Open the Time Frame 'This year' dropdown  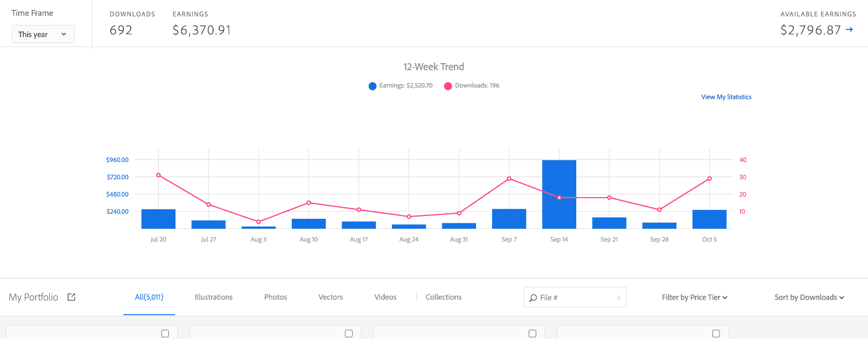pos(43,34)
